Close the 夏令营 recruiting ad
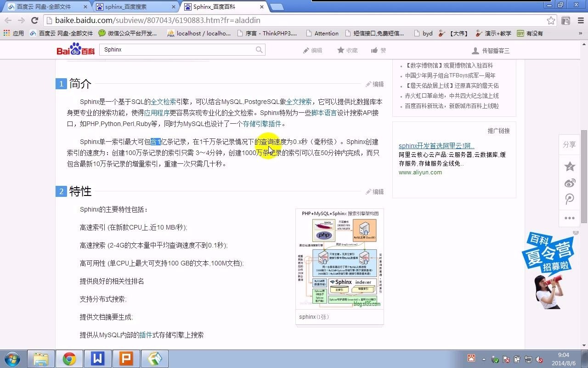The height and width of the screenshot is (368, 588). point(576,233)
